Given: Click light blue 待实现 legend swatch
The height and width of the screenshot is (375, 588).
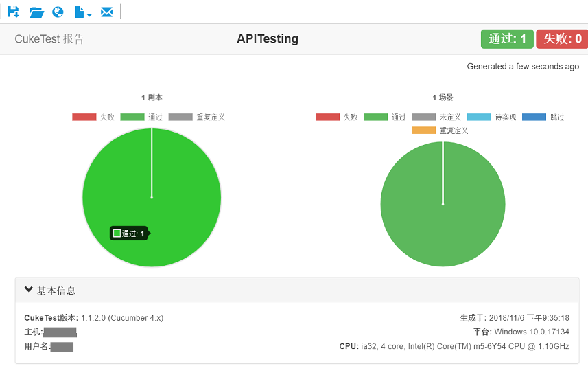Looking at the screenshot, I should click(x=479, y=117).
